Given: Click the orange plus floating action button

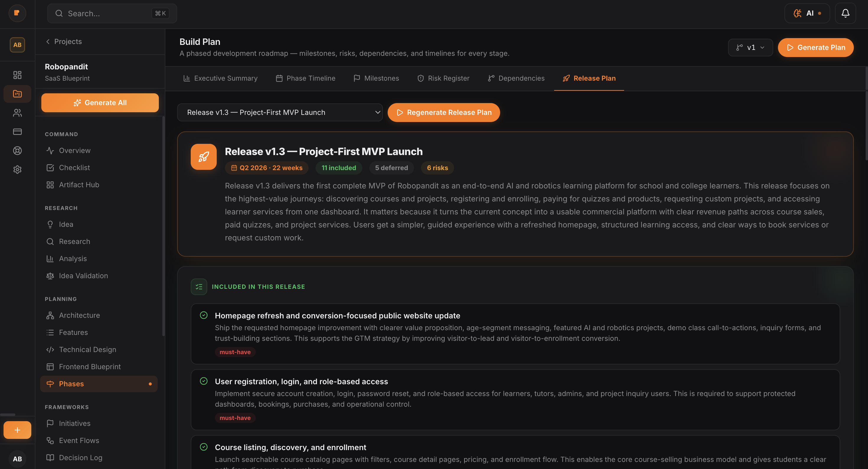Looking at the screenshot, I should 17,429.
